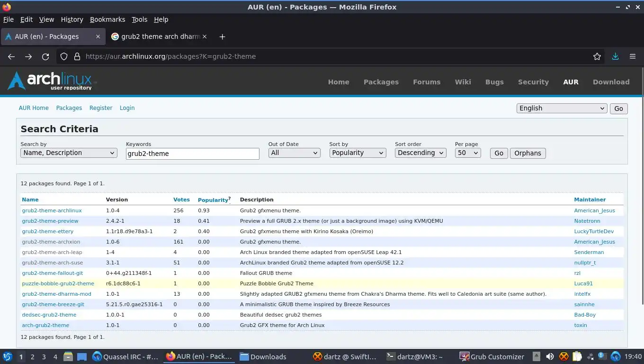Screen dimensions: 644x364
Task: Open the Edit menu
Action: pyautogui.click(x=27, y=19)
